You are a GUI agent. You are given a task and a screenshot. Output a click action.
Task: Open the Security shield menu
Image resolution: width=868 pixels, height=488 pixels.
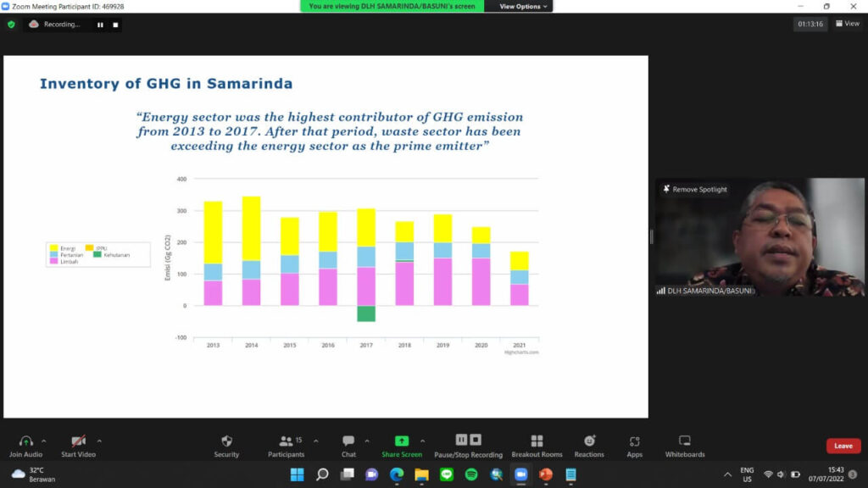226,446
